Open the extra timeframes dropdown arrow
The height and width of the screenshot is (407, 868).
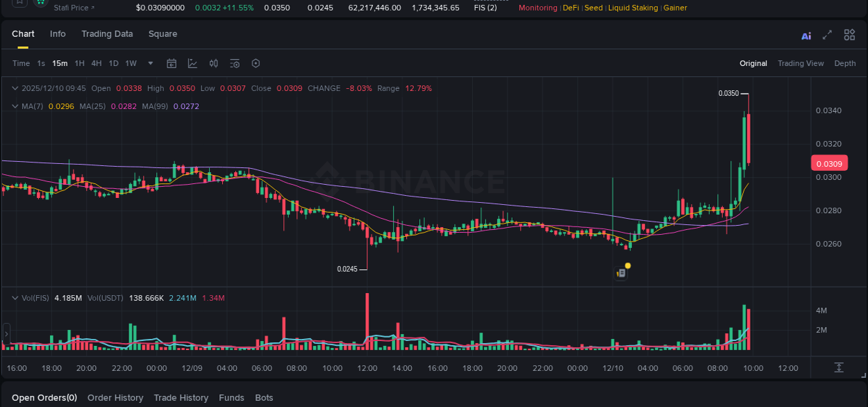point(149,63)
